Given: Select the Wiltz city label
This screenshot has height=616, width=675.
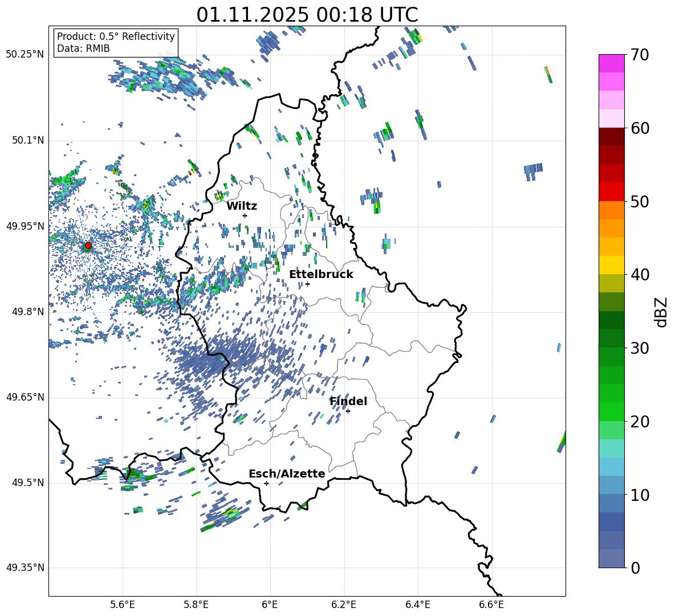Looking at the screenshot, I should (x=242, y=206).
